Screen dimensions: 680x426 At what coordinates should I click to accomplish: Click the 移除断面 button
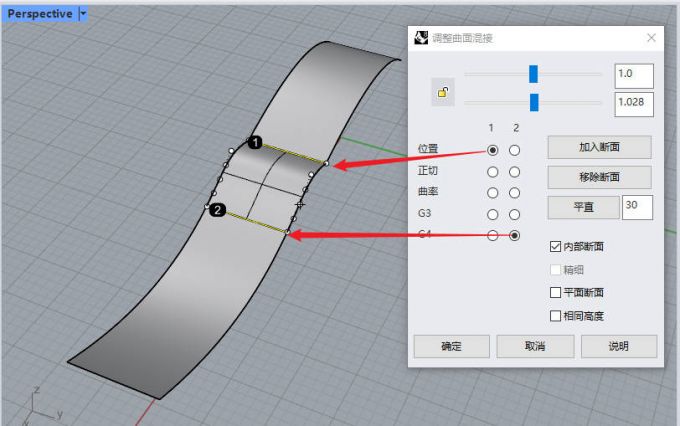[599, 177]
